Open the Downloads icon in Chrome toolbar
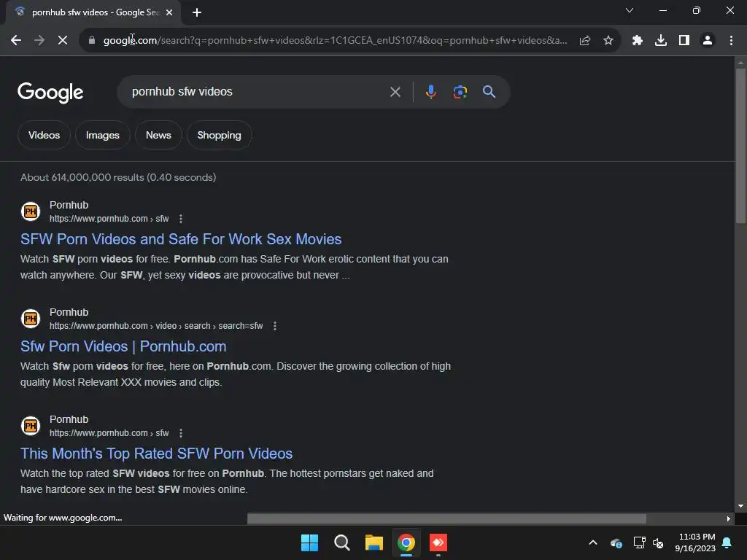Screen dimensions: 747x560 click(661, 41)
